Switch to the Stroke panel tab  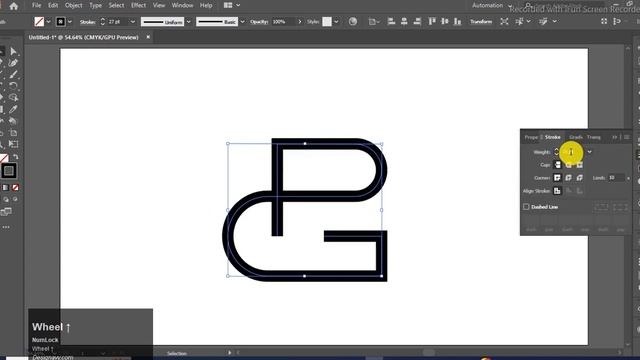click(552, 137)
